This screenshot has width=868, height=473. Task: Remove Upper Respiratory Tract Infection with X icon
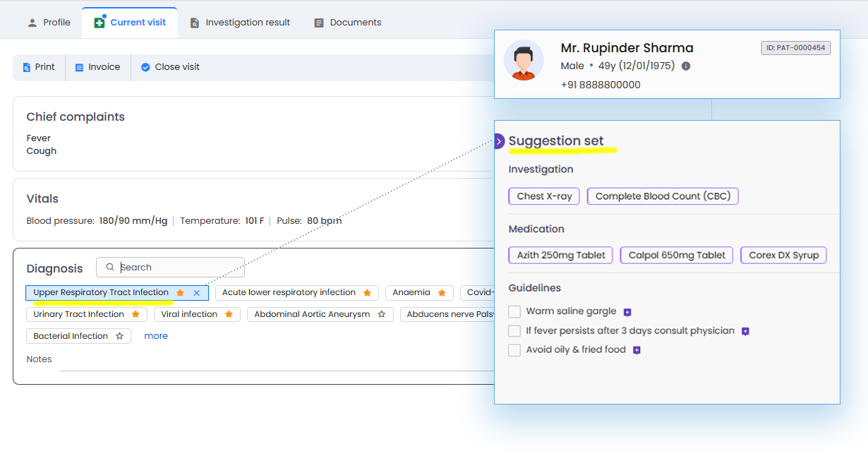click(197, 293)
